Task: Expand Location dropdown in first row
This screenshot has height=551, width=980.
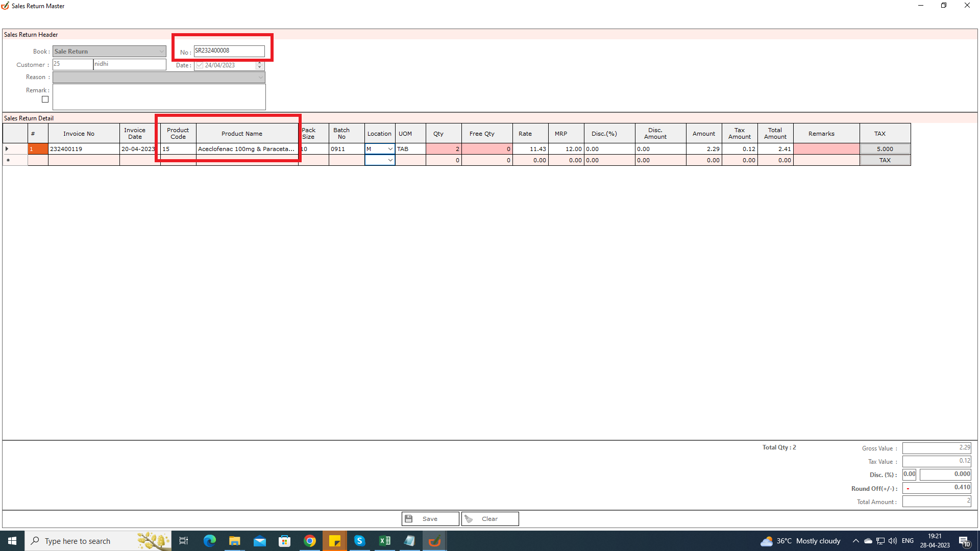Action: (390, 149)
